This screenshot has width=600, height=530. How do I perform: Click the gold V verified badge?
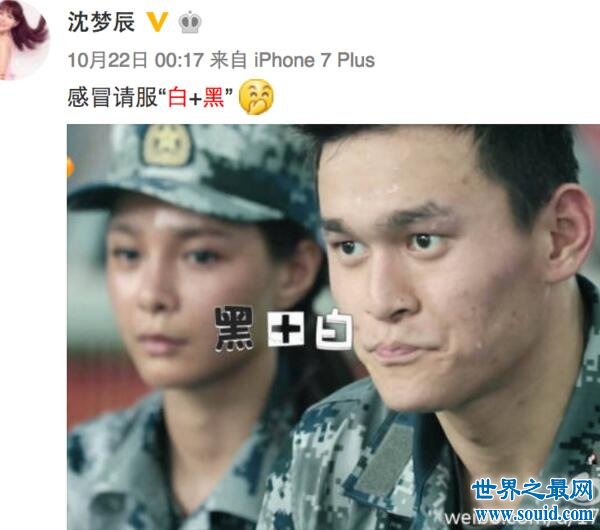click(x=158, y=22)
